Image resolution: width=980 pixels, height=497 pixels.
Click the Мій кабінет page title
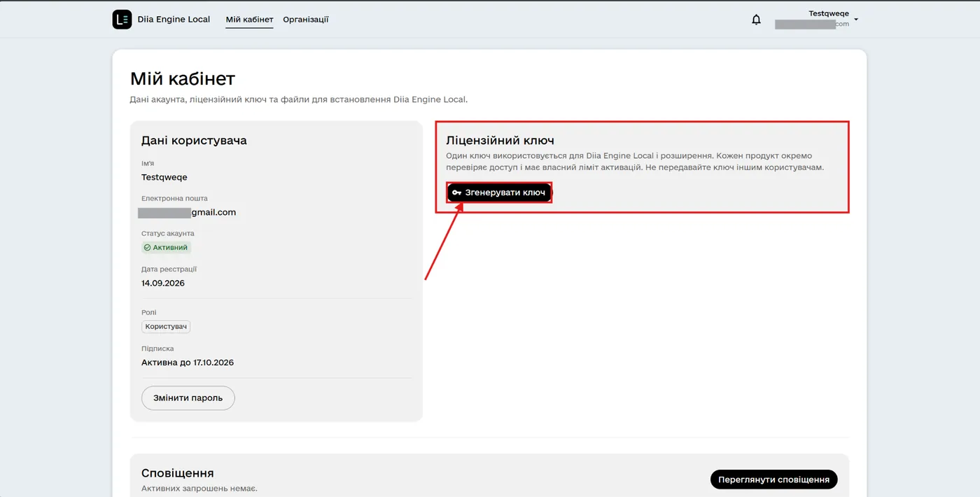click(183, 78)
